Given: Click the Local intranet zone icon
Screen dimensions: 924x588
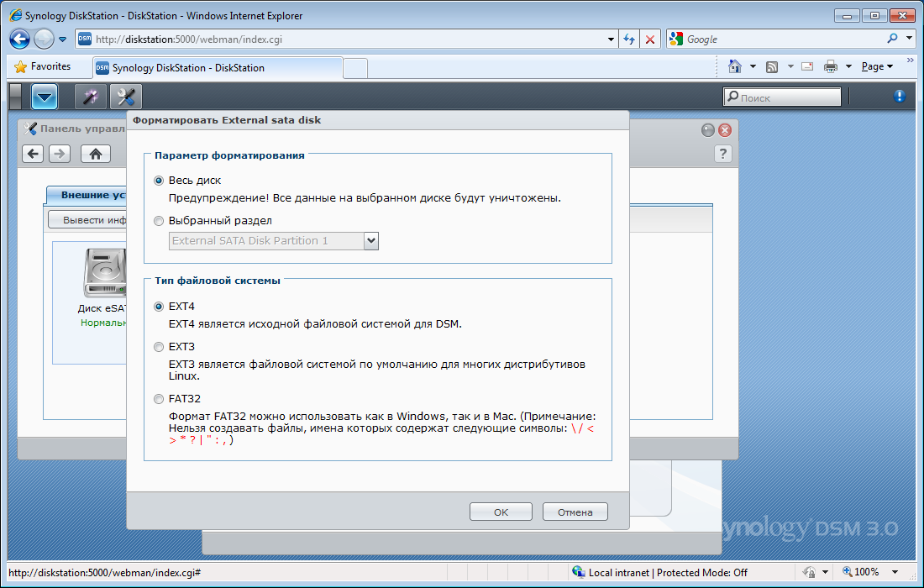Looking at the screenshot, I should [578, 572].
